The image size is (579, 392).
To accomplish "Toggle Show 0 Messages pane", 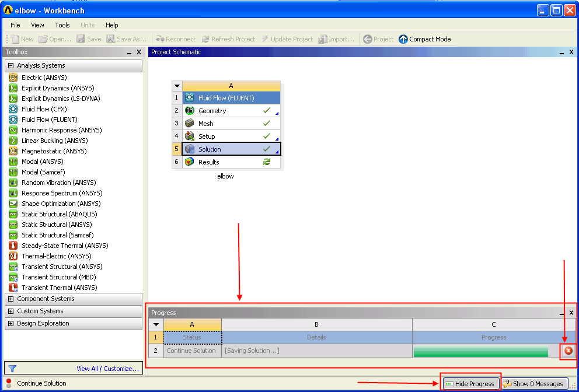I will point(534,384).
